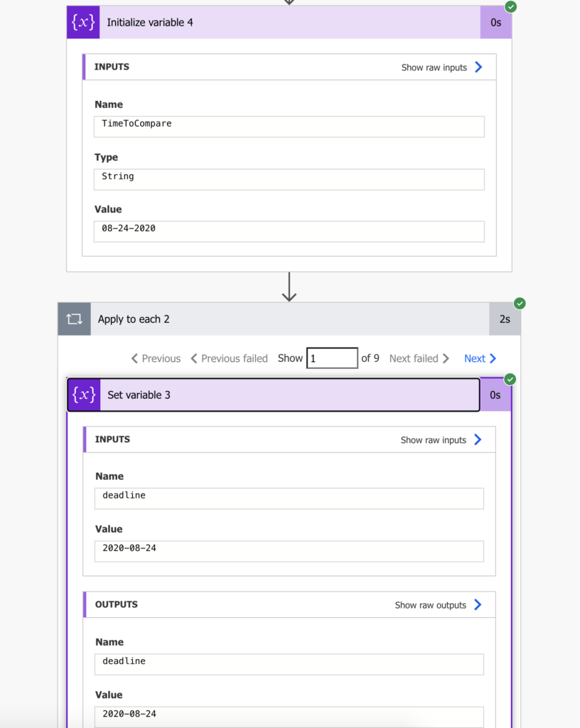The width and height of the screenshot is (580, 728).
Task: Click the Initialize variable 4 variable icon
Action: [83, 22]
